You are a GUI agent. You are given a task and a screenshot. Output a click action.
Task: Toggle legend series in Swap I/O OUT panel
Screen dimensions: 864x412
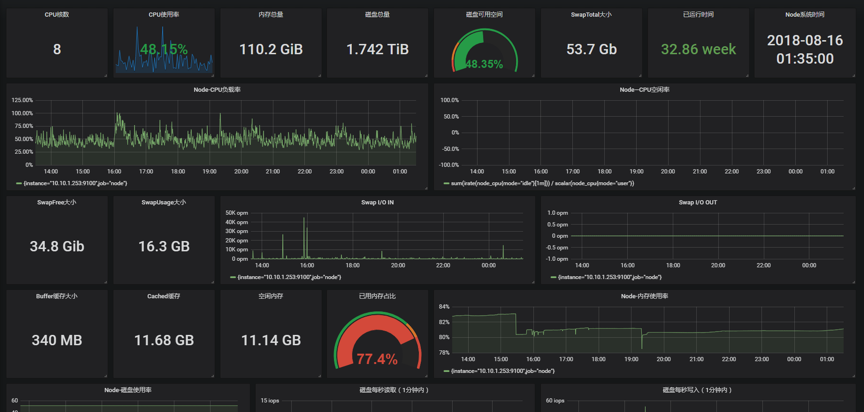(x=610, y=277)
